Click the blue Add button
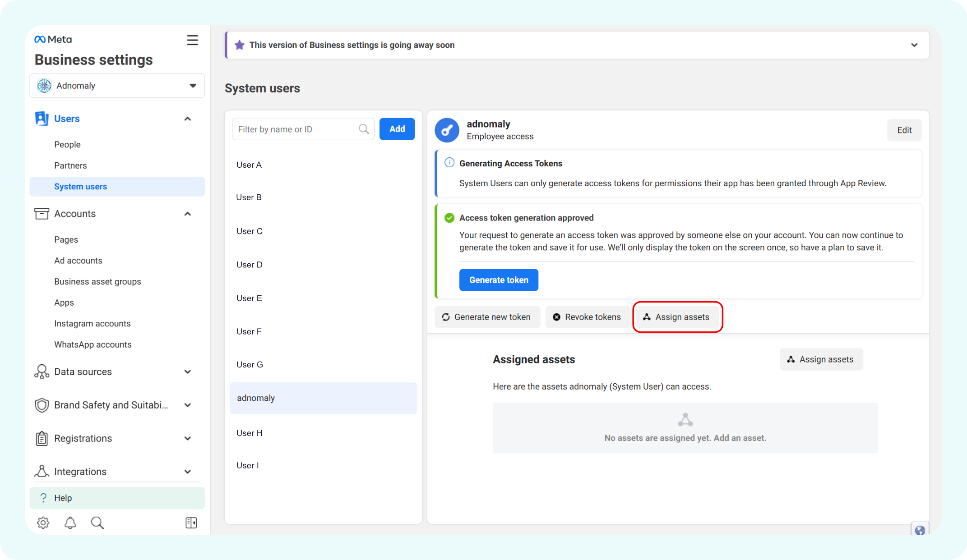Viewport: 967px width, 560px height. [397, 129]
